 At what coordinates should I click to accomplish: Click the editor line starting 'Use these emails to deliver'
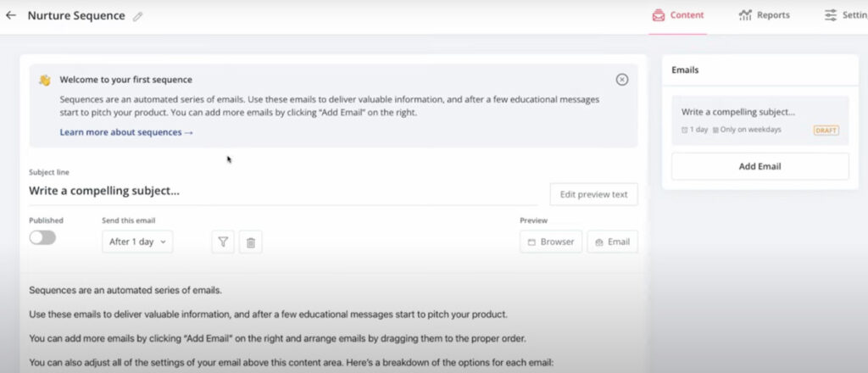click(x=268, y=315)
